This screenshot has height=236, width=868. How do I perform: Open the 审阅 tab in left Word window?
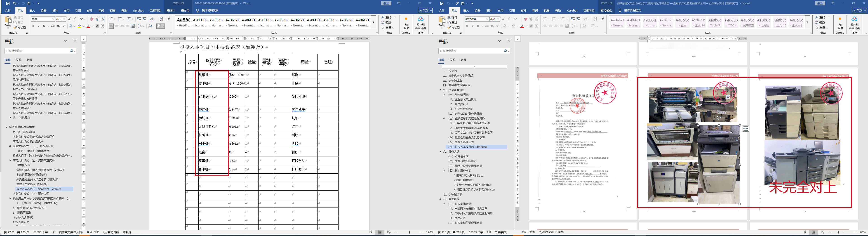point(101,10)
